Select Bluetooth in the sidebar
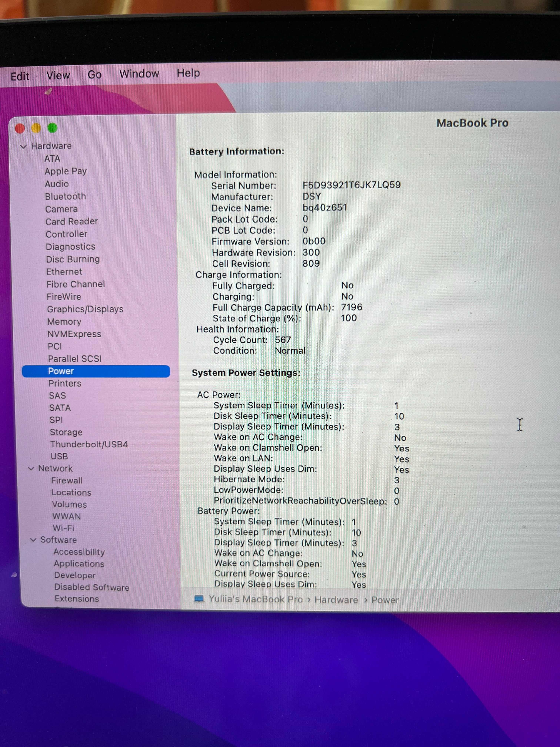This screenshot has width=560, height=747. pyautogui.click(x=66, y=196)
